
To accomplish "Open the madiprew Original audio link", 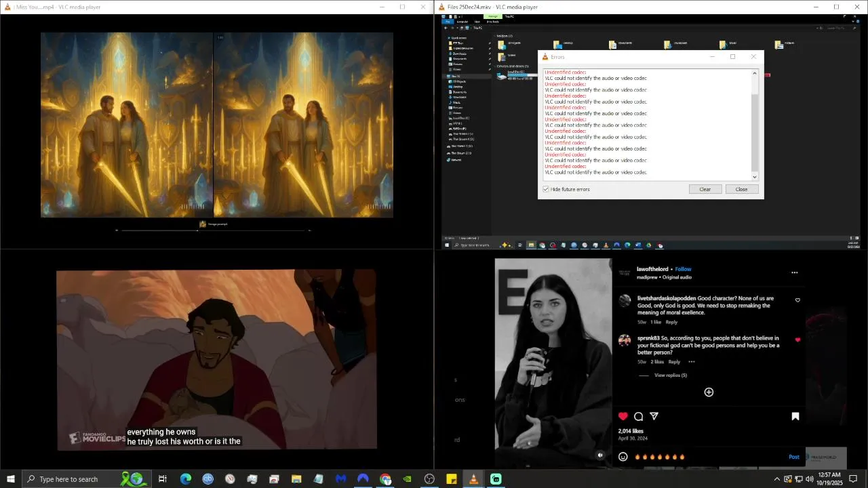I will coord(665,277).
